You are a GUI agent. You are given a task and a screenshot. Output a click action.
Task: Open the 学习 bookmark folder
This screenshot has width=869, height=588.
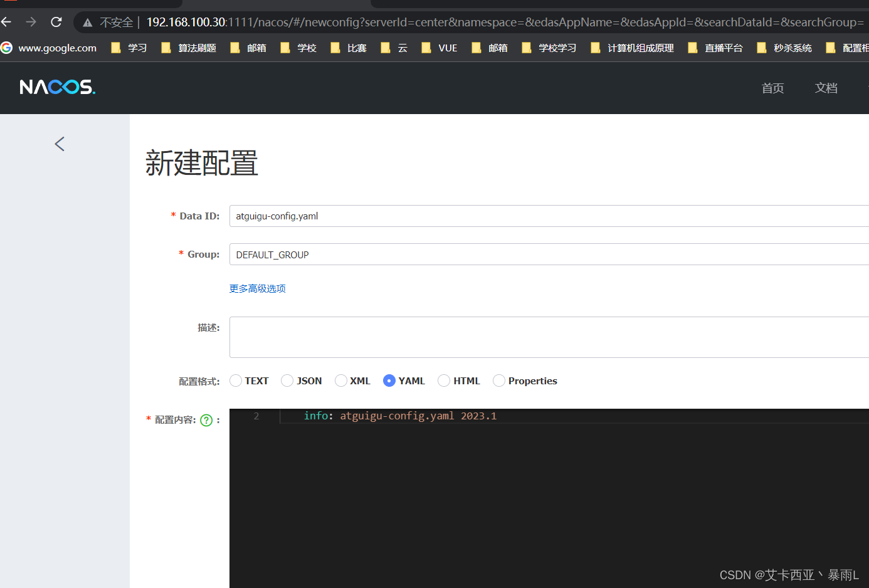(x=129, y=48)
